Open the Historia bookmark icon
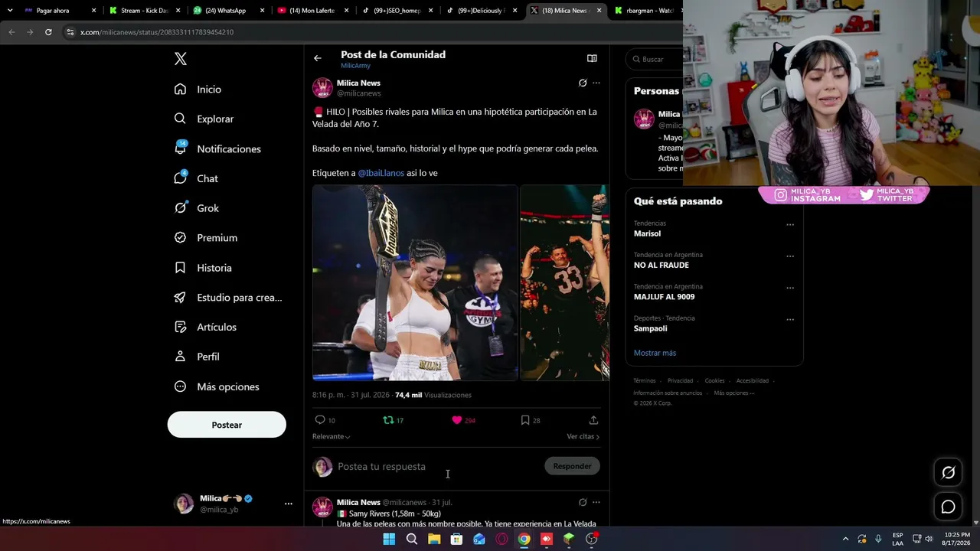The image size is (980, 551). click(x=180, y=268)
